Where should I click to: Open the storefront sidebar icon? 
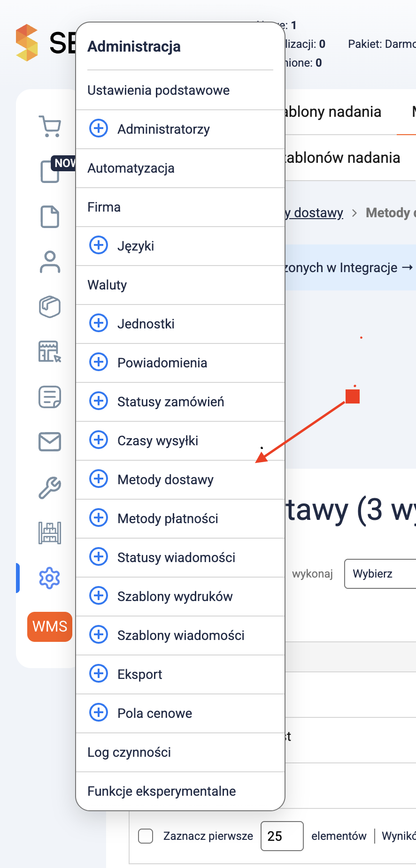(50, 351)
